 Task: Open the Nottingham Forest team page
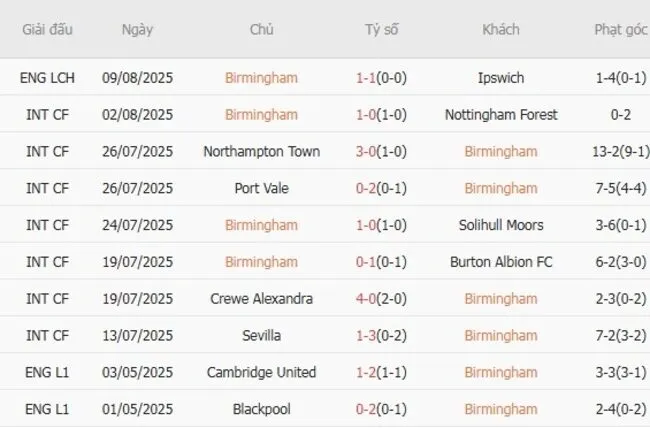click(501, 115)
